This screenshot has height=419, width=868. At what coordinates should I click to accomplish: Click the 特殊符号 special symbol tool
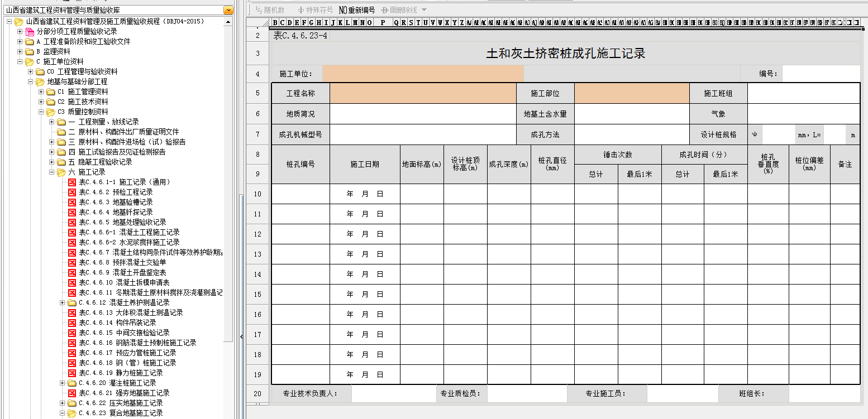click(315, 10)
